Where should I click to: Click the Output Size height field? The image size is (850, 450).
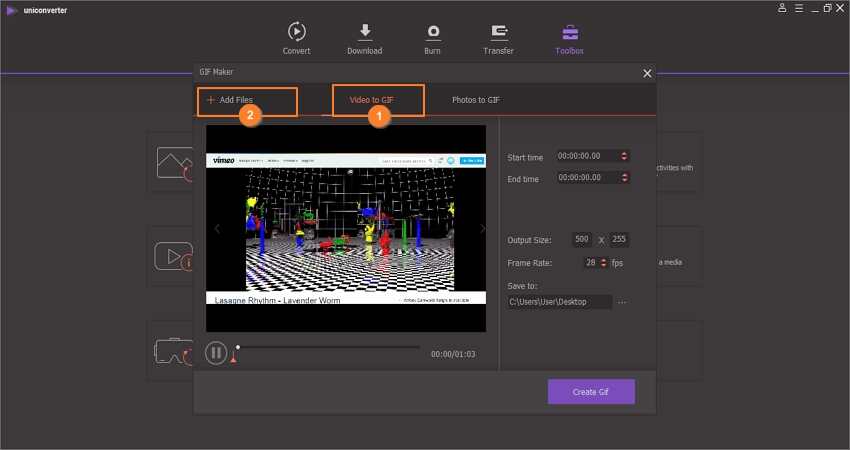pyautogui.click(x=618, y=240)
